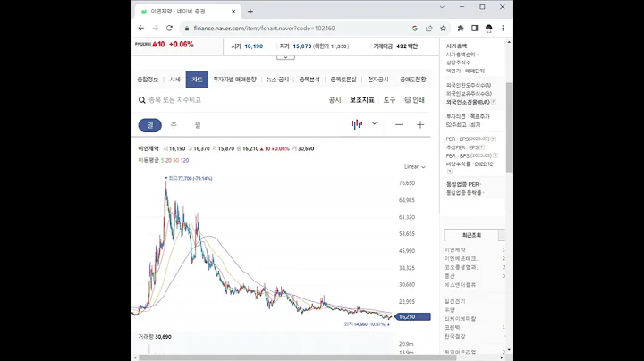The image size is (644, 361).
Task: Open a new tab with plus button
Action: tap(250, 12)
